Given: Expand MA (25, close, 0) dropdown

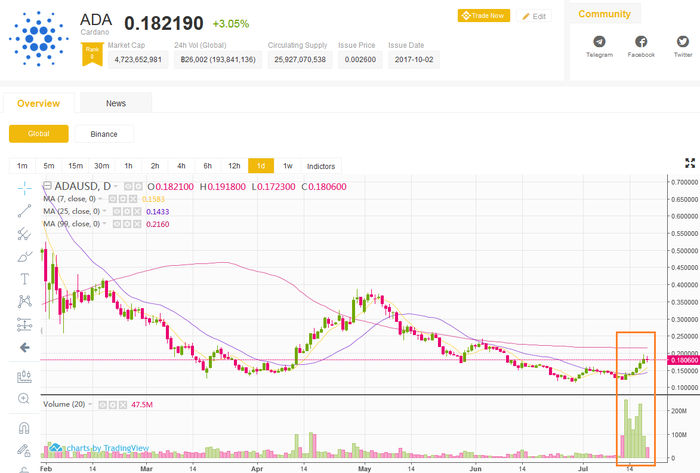Looking at the screenshot, I should 104,212.
